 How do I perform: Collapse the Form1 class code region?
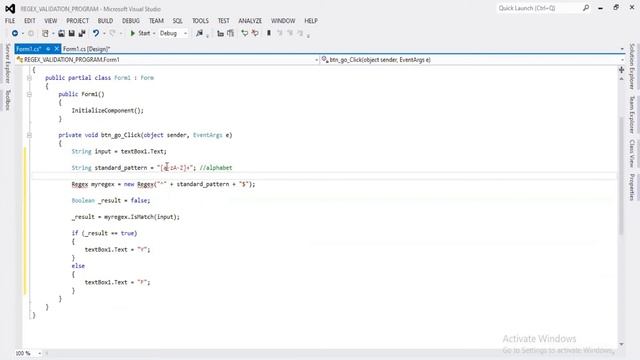coord(29,78)
